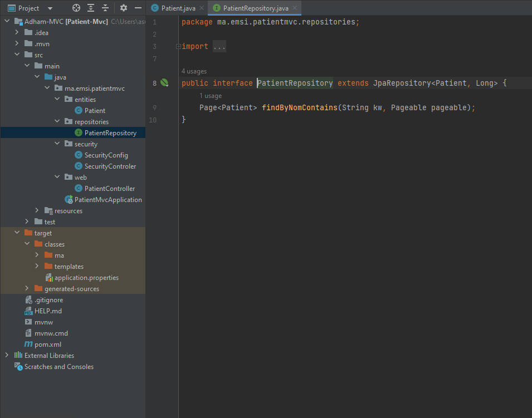Open the Project view mode dropdown
Screen dimensions: 532x418
[x=49, y=8]
